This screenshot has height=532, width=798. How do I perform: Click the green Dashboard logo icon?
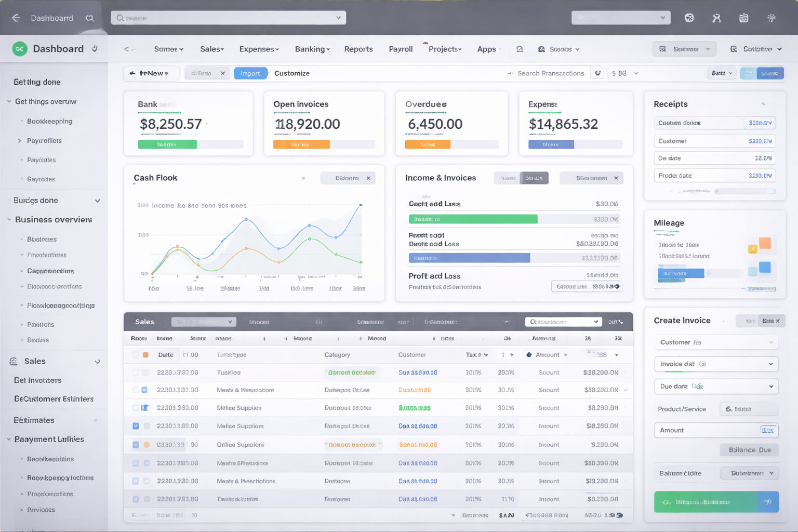pos(20,49)
